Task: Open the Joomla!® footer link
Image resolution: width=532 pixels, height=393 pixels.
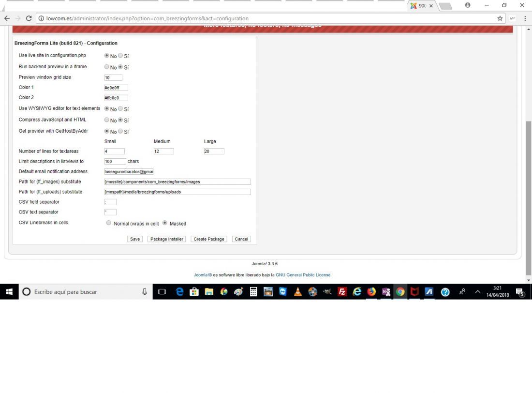Action: click(203, 275)
